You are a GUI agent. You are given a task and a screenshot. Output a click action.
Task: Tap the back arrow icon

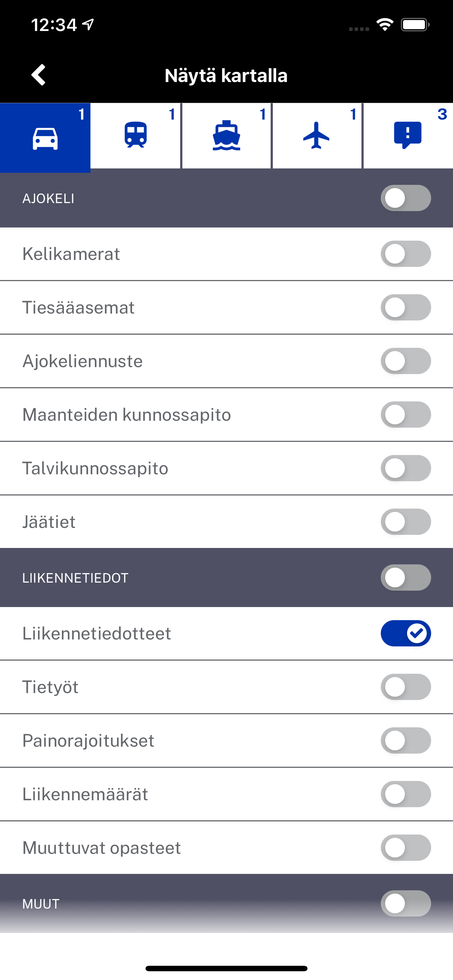pos(38,75)
